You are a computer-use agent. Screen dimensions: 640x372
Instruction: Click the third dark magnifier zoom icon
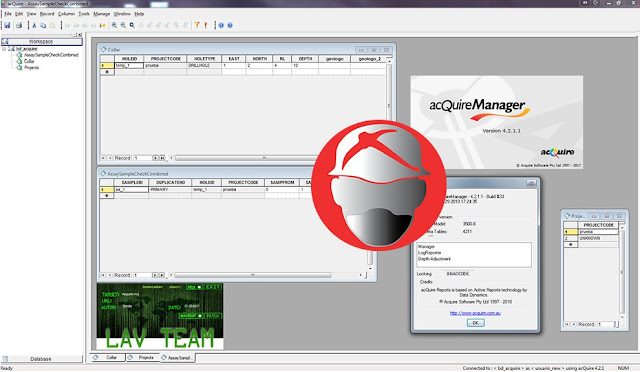click(132, 25)
